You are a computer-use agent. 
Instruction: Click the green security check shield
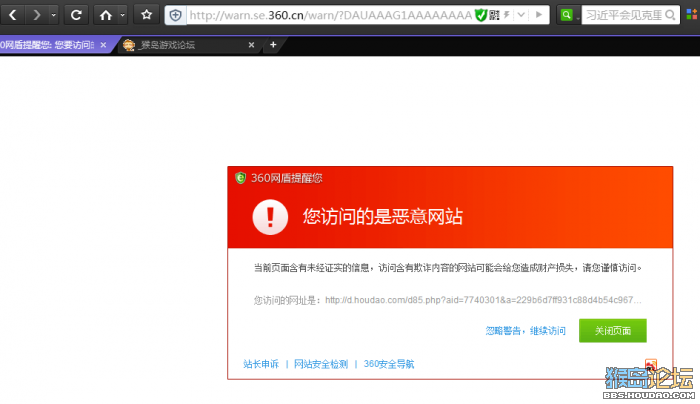coord(480,16)
